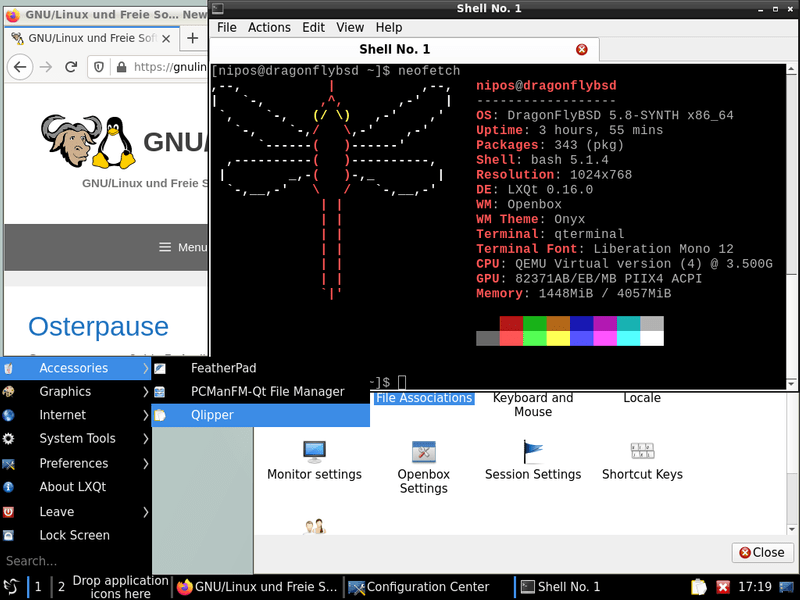The height and width of the screenshot is (600, 800).
Task: Open the Leave submenu
Action: pyautogui.click(x=76, y=511)
